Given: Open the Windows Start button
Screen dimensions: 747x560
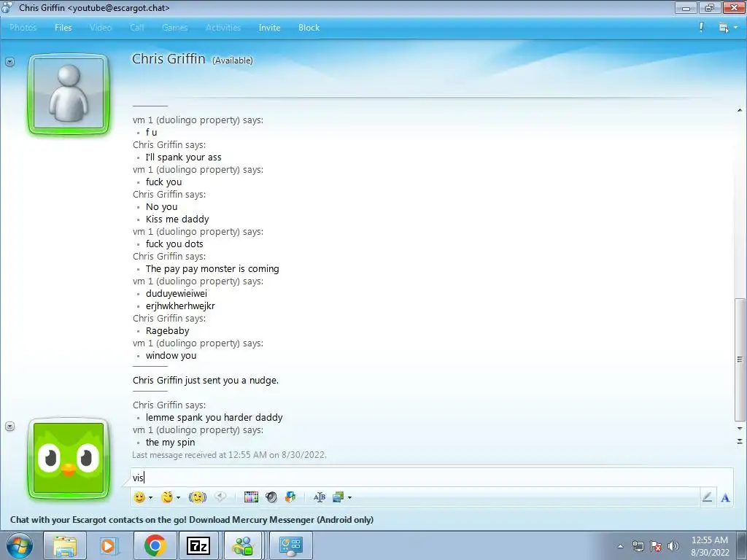Looking at the screenshot, I should tap(20, 545).
